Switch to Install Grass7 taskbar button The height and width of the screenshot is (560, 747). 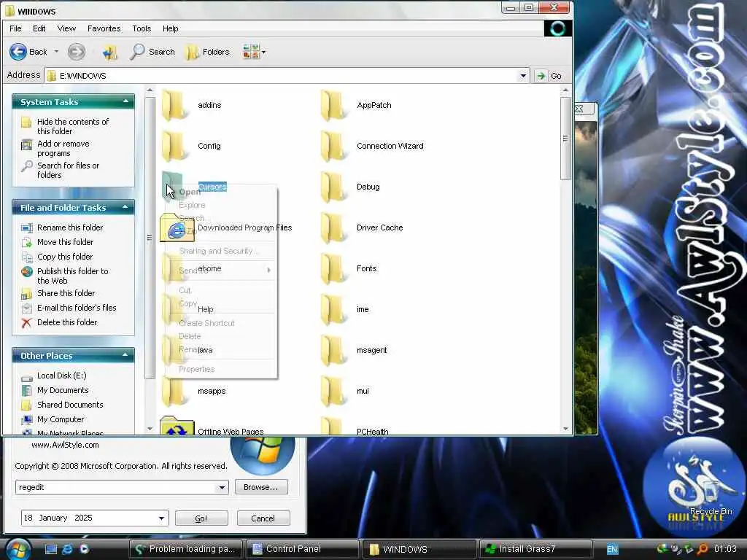[x=536, y=549]
